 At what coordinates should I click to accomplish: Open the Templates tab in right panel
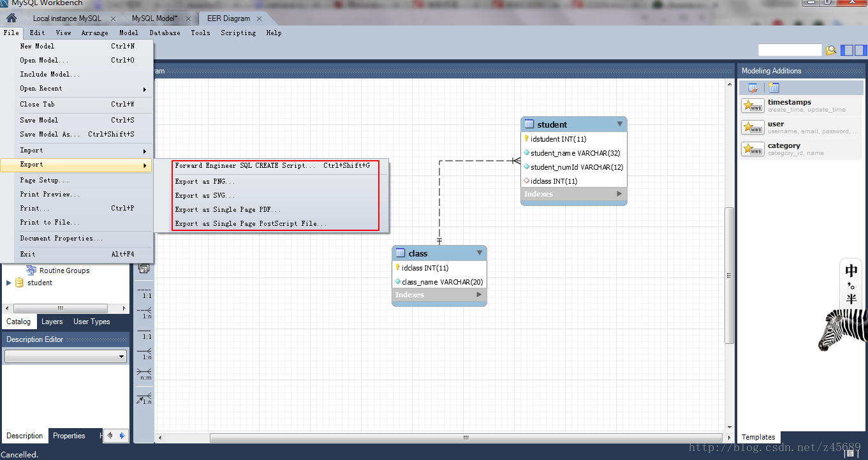click(x=758, y=437)
